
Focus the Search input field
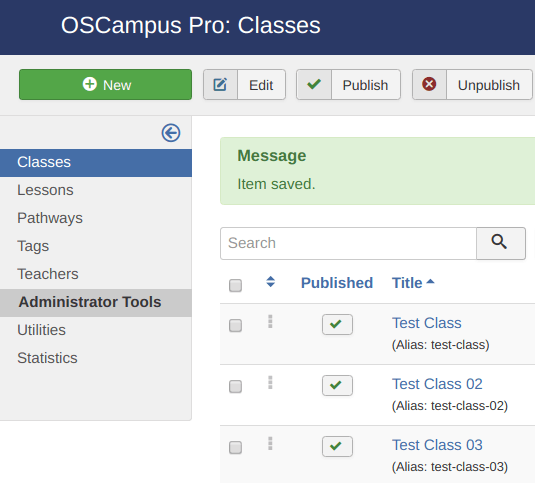tap(348, 244)
